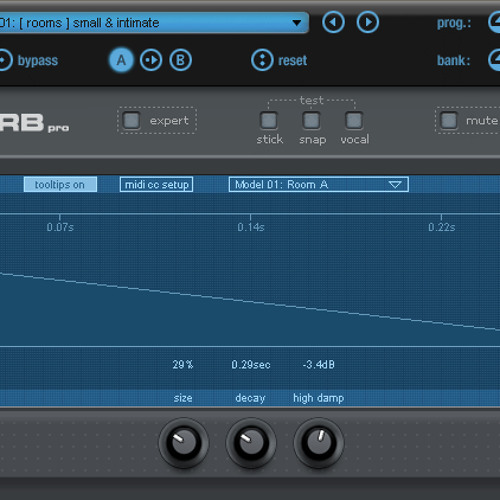Click the tooltips on button
The image size is (500, 500).
click(x=60, y=184)
